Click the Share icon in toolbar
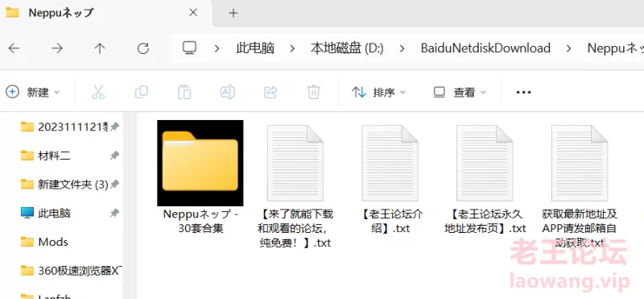The image size is (644, 299). [x=270, y=92]
